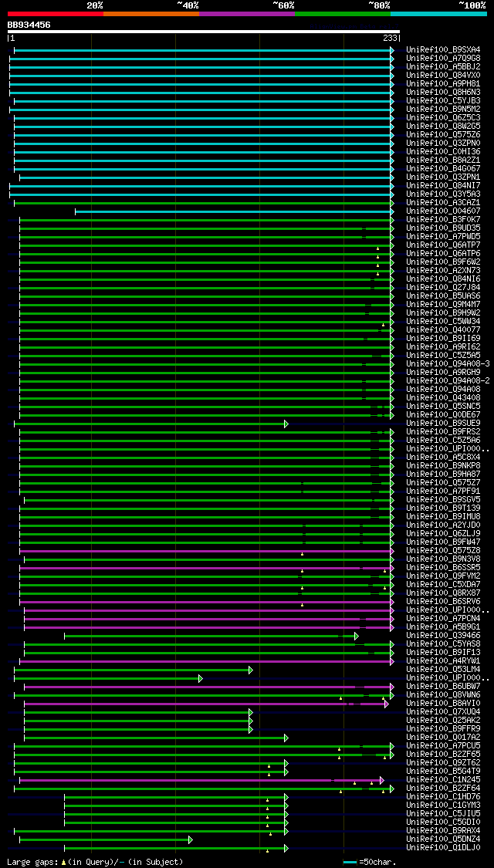Click the cyan alignment bar for UniRef100_O04607
This screenshot has height=868, width=494.
coord(234,211)
